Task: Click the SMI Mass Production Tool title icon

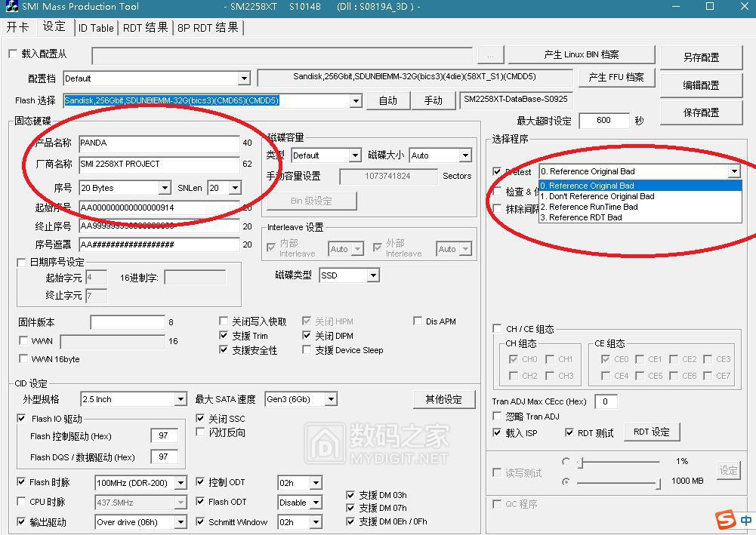Action: coord(11,7)
